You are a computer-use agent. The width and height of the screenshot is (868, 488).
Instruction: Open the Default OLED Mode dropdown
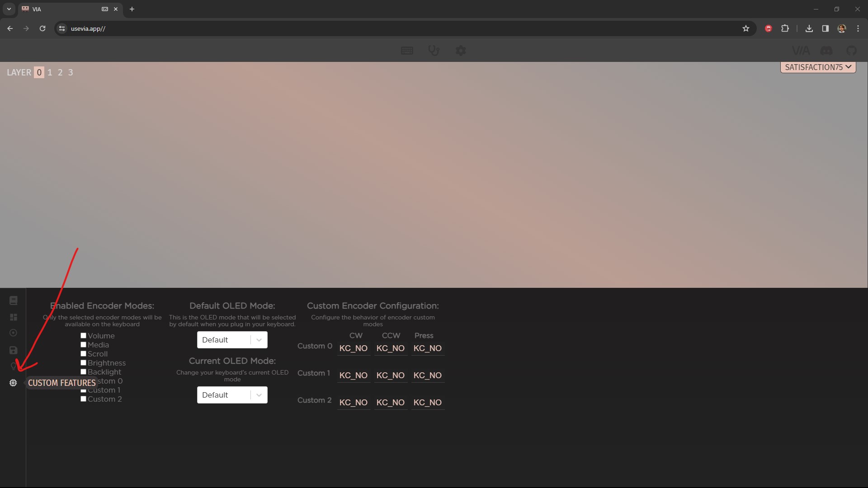click(x=232, y=340)
